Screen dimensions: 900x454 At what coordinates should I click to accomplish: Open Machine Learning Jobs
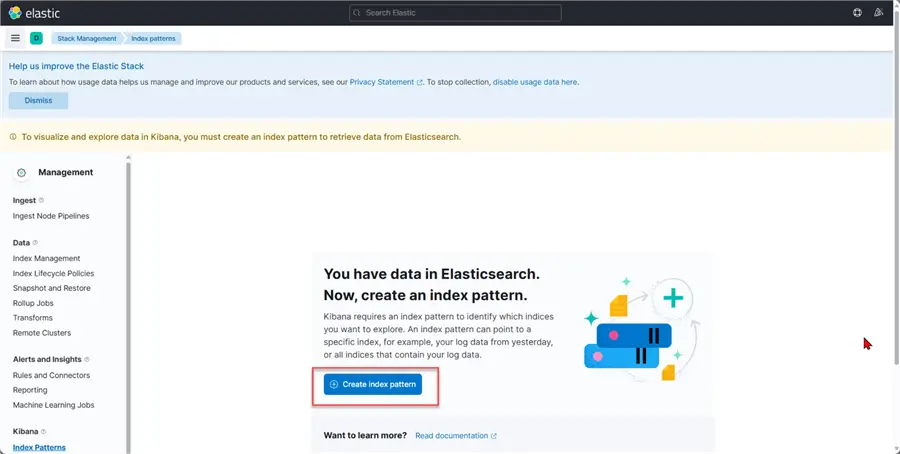pos(53,405)
